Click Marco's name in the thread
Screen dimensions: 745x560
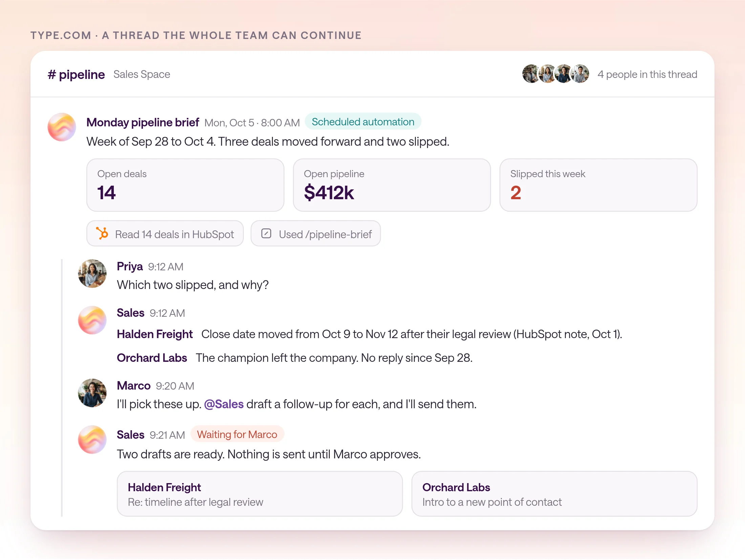click(x=133, y=386)
